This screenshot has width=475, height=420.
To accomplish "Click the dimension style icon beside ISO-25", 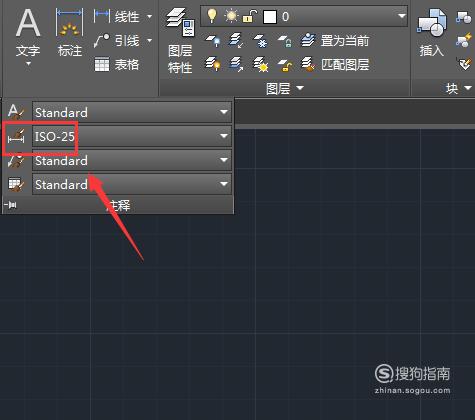I will pos(16,137).
